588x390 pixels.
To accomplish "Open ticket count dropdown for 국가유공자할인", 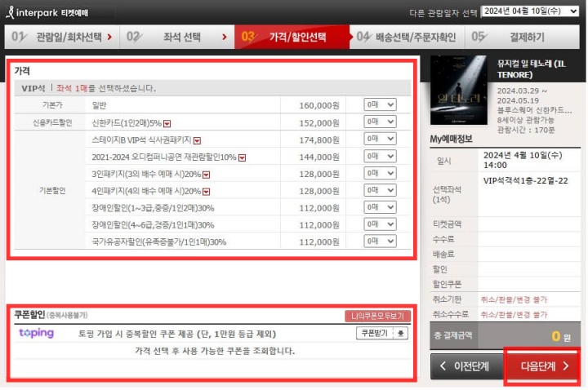I will point(380,241).
